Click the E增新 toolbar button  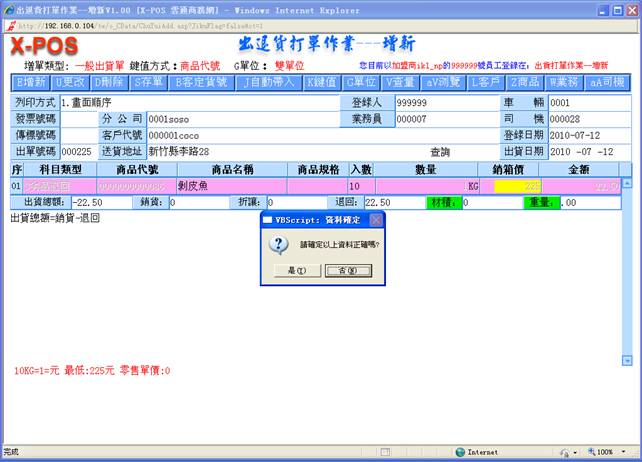(x=30, y=81)
